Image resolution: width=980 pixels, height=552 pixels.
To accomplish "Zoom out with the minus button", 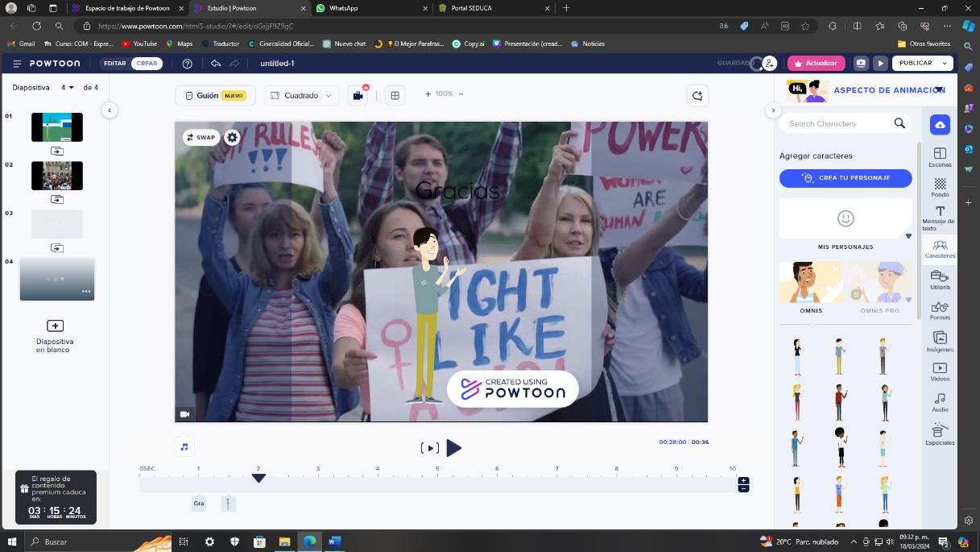I will 461,94.
